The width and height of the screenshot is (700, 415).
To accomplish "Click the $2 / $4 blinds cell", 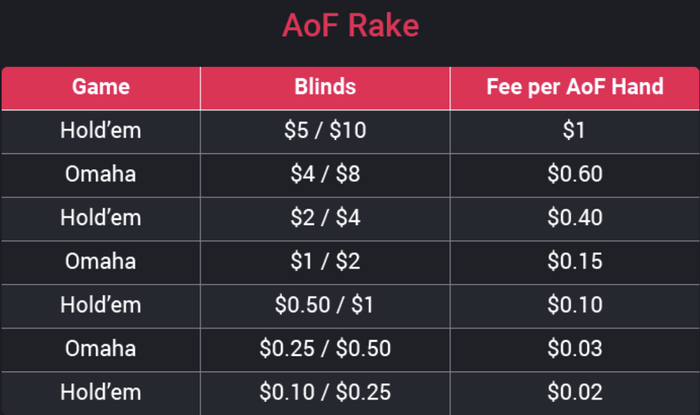I will (325, 218).
